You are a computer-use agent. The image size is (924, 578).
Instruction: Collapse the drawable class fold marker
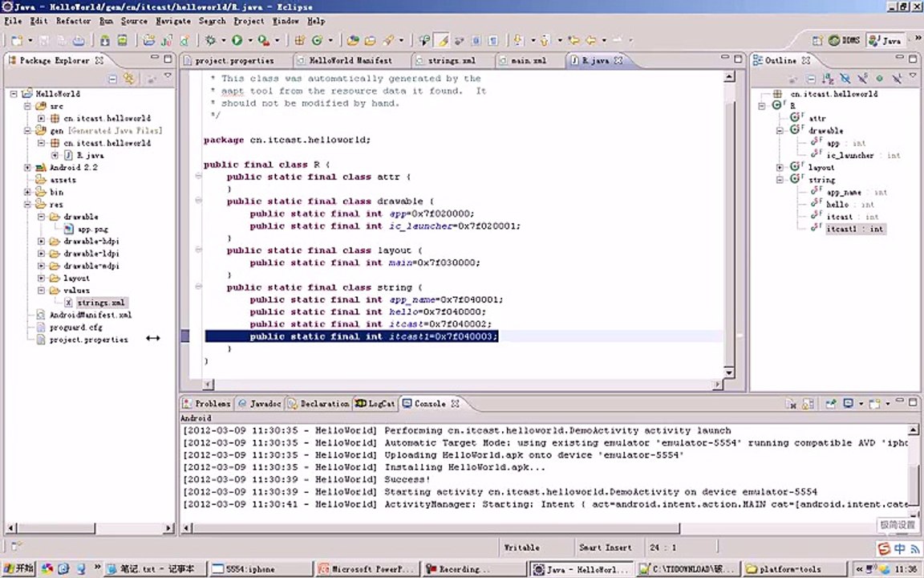(x=199, y=201)
